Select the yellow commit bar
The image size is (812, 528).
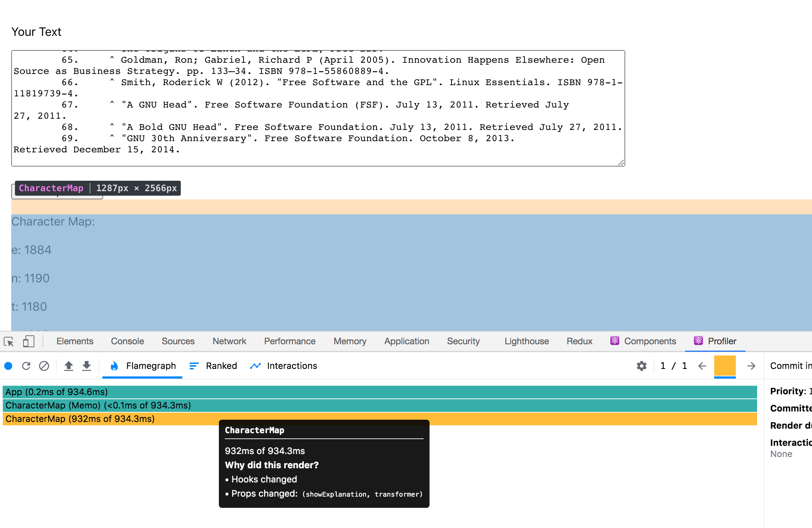click(725, 366)
